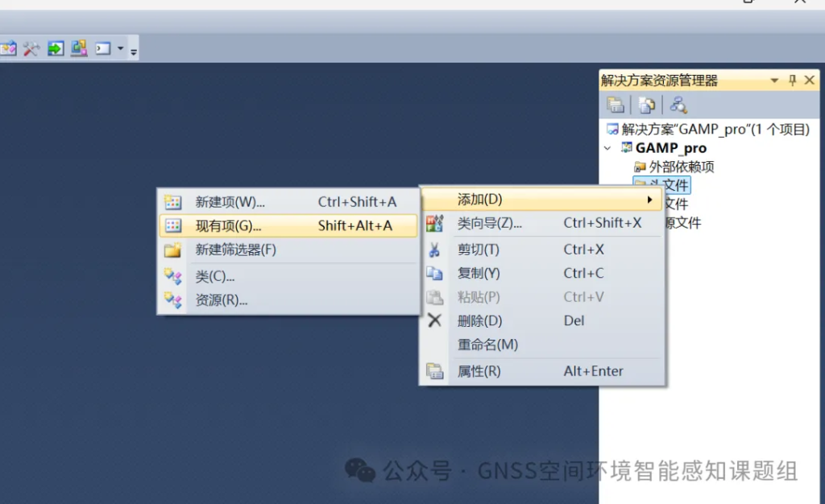Open 属性(R) from the context menu
The width and height of the screenshot is (825, 504).
coord(479,371)
